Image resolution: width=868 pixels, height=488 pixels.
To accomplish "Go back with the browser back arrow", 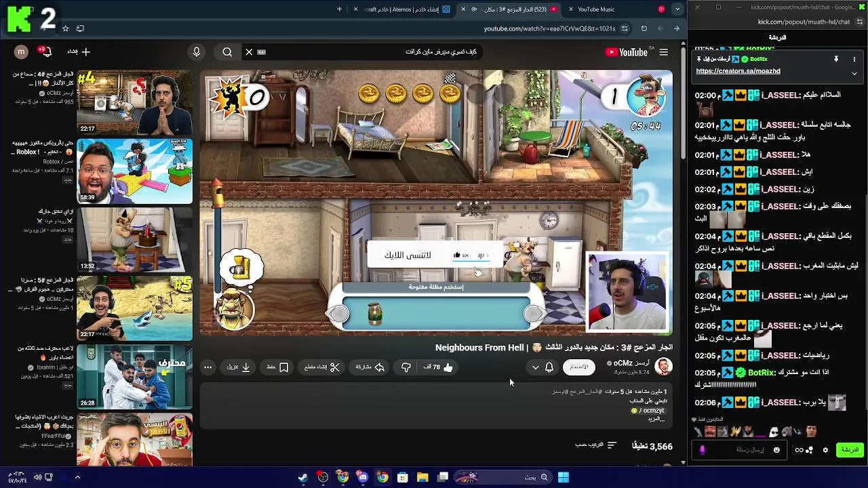I will 676,28.
